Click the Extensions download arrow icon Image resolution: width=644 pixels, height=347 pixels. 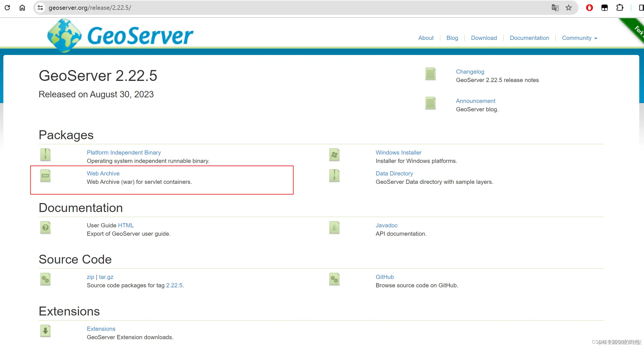pos(45,331)
